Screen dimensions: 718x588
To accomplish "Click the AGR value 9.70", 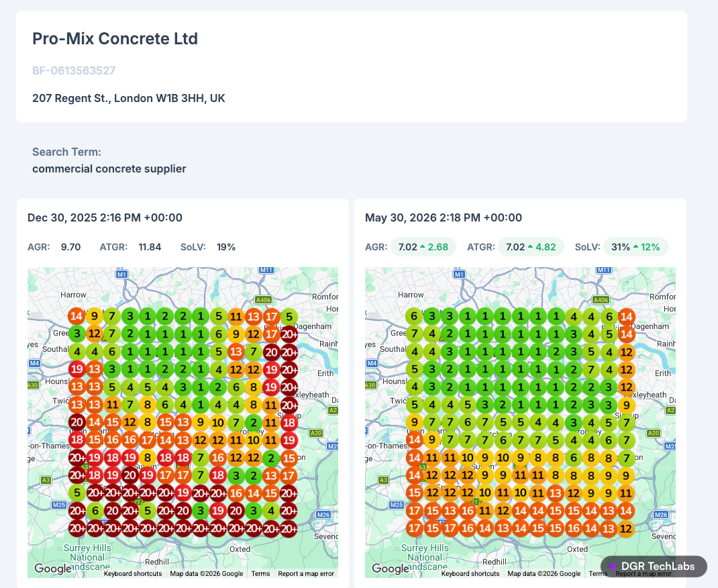I will (70, 247).
